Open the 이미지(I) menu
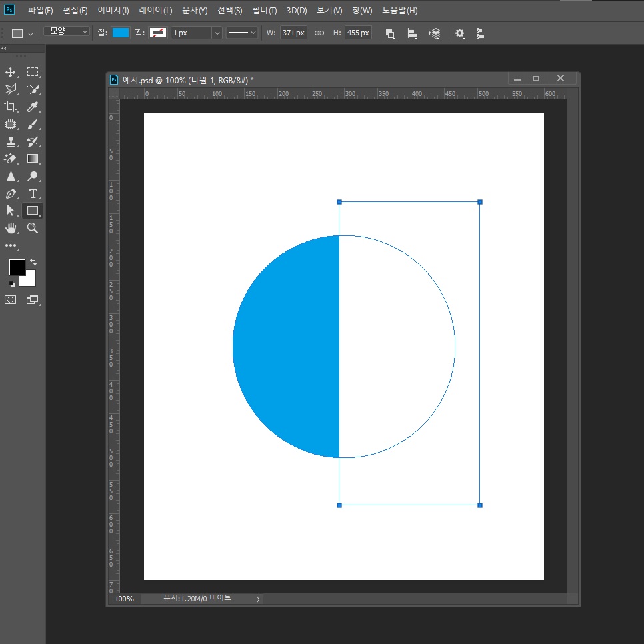The image size is (644, 644). coord(113,10)
